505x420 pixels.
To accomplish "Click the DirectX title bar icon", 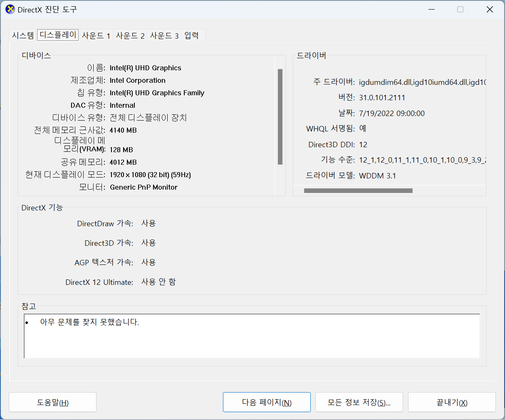I will [x=10, y=9].
